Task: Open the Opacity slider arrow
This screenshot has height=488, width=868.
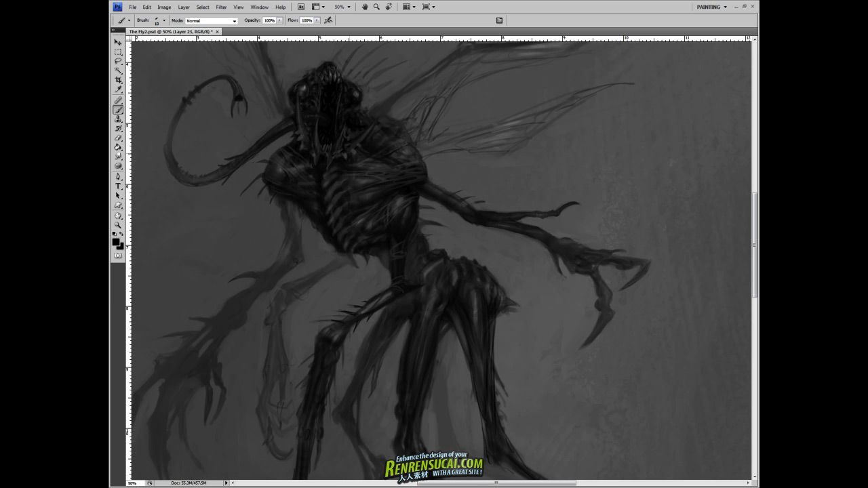Action: tap(279, 20)
